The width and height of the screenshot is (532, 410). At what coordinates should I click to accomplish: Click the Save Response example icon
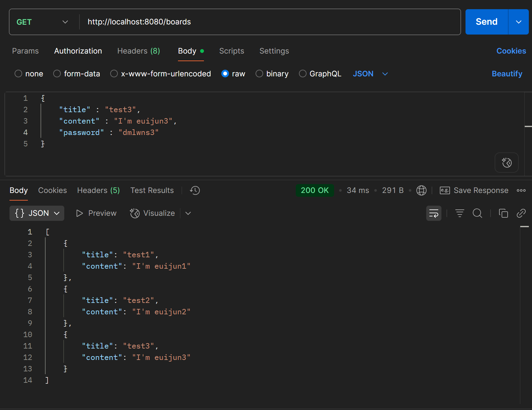pyautogui.click(x=445, y=190)
